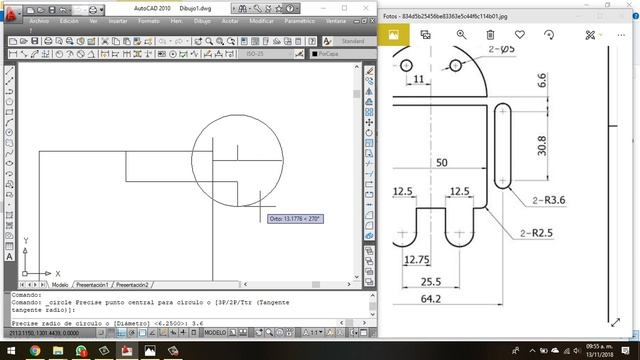Select the Erase tool in Modify toolbar

pos(369,71)
